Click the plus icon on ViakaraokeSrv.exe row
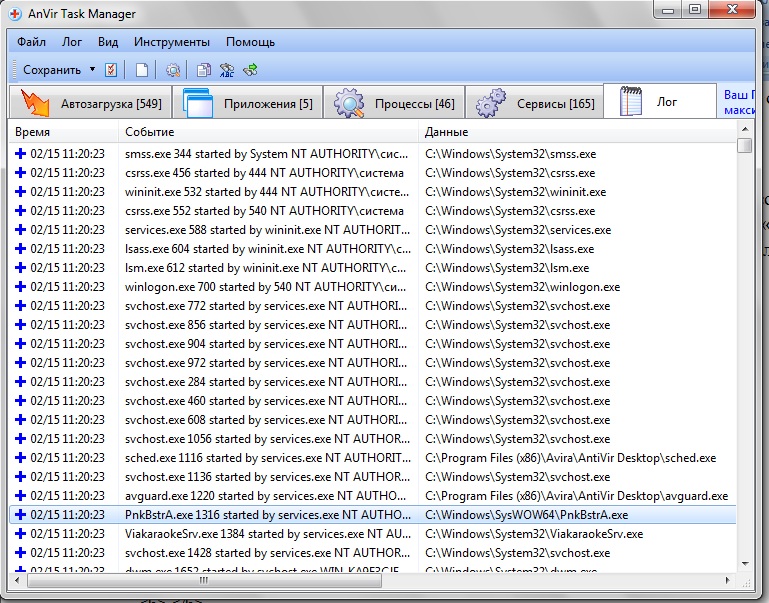 [20, 534]
